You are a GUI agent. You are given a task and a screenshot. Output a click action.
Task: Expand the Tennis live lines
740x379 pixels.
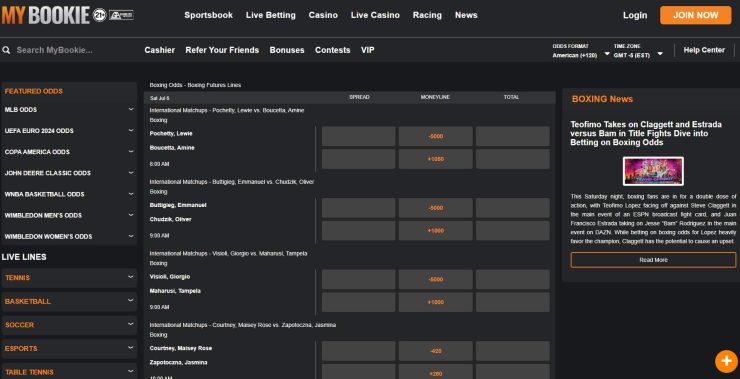pos(69,278)
